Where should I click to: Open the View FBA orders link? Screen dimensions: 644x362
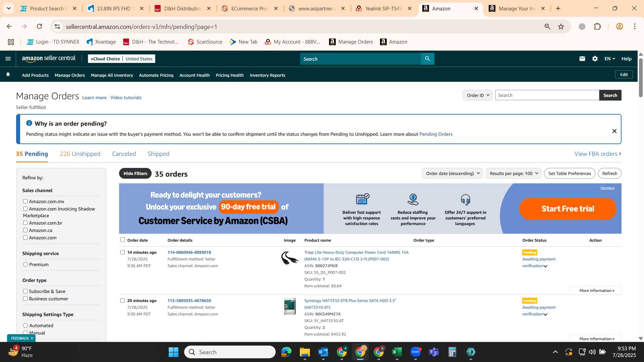pos(598,154)
